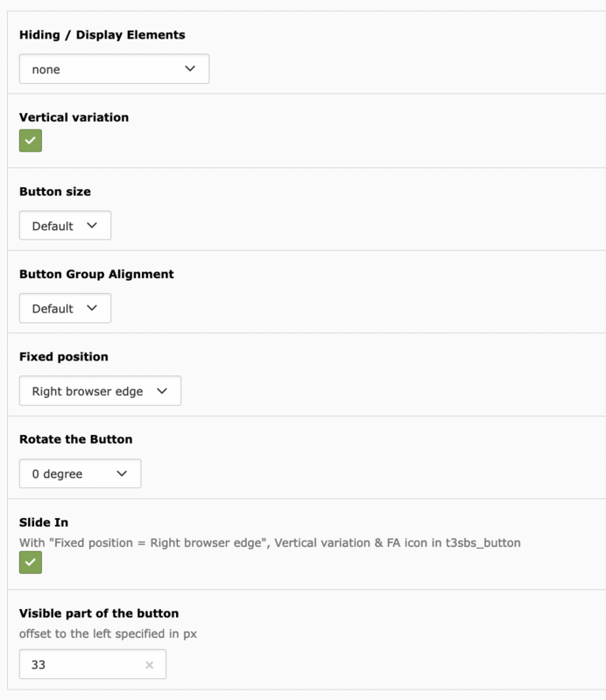Click the chevron arrow in the none select box
This screenshot has width=606, height=700.
190,69
